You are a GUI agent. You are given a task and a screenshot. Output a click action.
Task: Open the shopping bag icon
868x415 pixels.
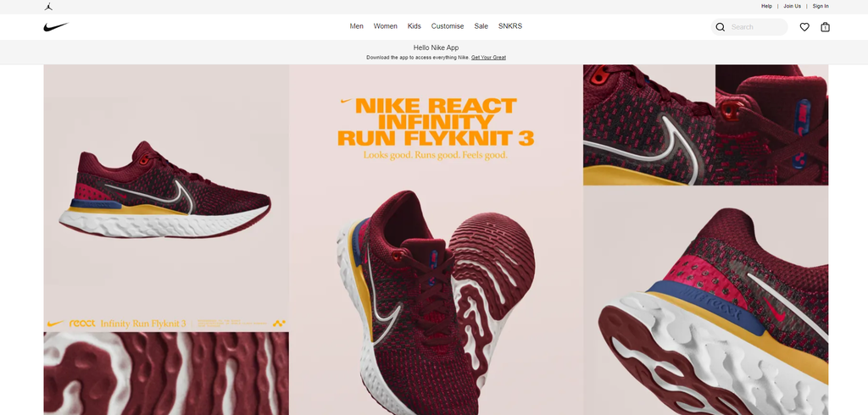(825, 27)
